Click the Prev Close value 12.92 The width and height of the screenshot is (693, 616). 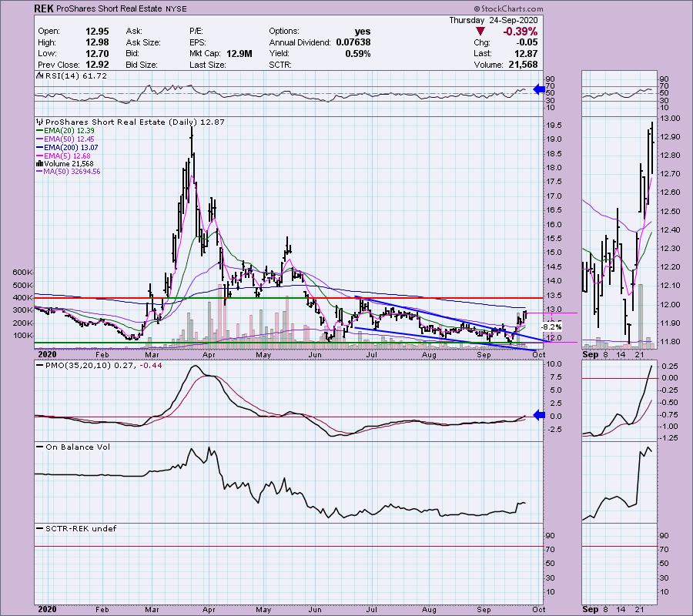coord(97,65)
